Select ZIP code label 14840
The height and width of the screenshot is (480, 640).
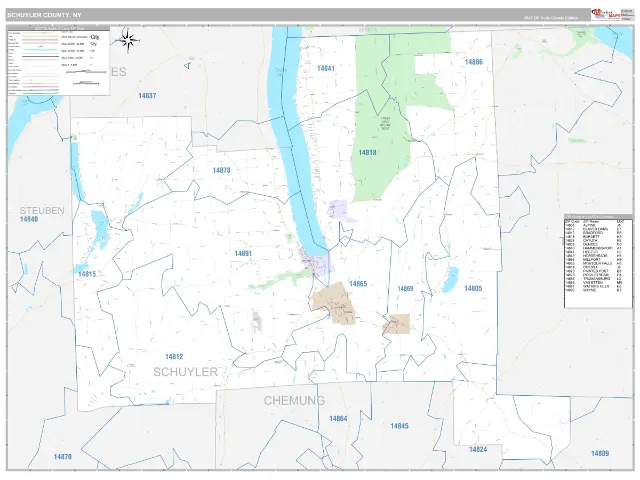click(x=29, y=219)
